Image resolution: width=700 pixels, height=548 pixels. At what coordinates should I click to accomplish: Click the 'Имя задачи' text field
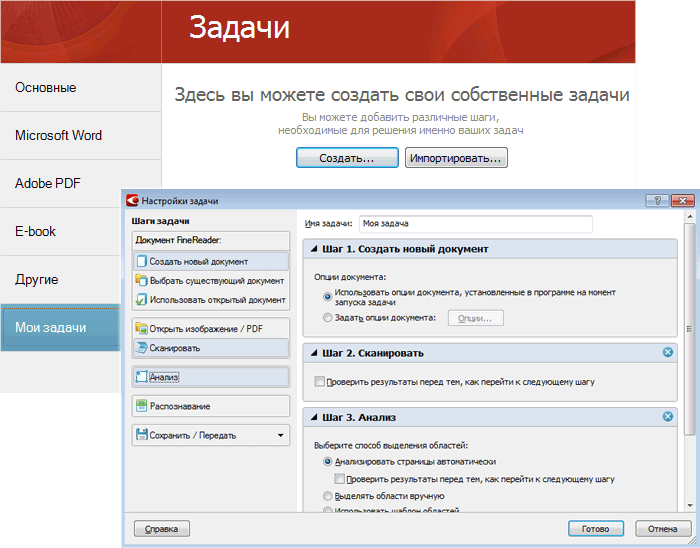475,224
